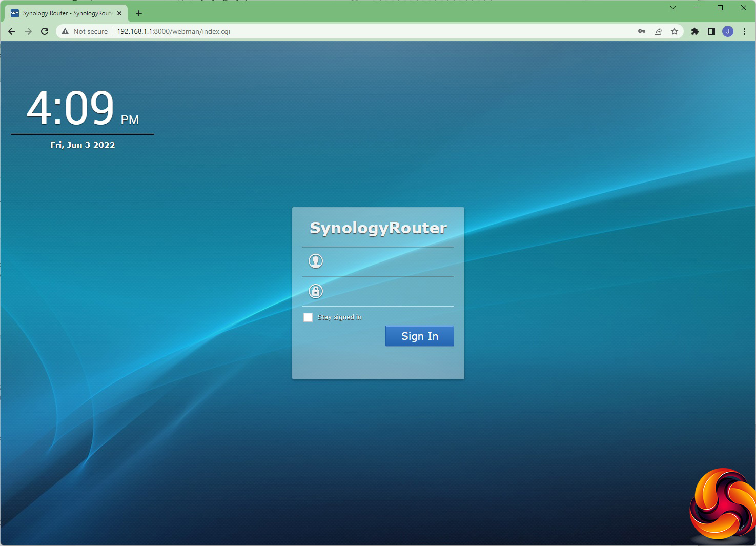Image resolution: width=756 pixels, height=546 pixels.
Task: Open the tab search dropdown arrow
Action: pyautogui.click(x=673, y=8)
